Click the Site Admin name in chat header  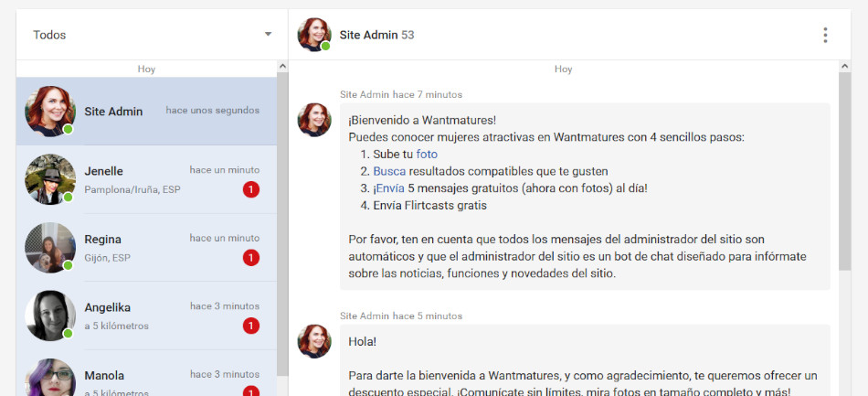[369, 35]
